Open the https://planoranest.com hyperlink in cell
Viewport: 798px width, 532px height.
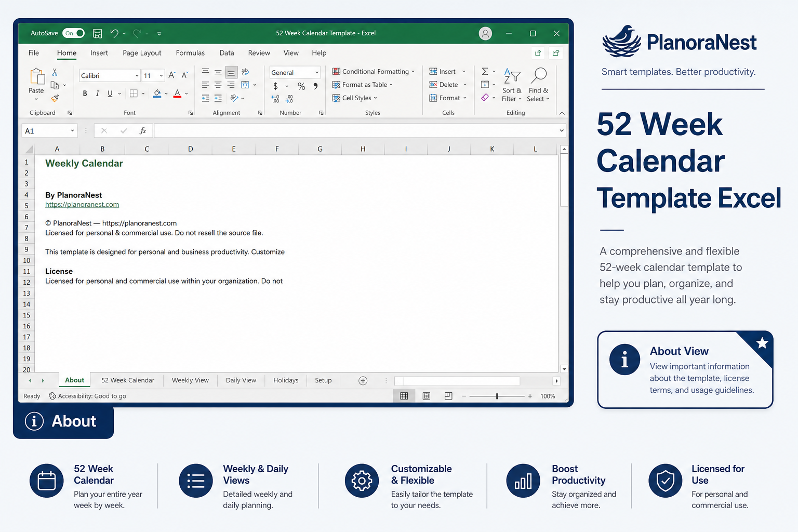(x=82, y=205)
